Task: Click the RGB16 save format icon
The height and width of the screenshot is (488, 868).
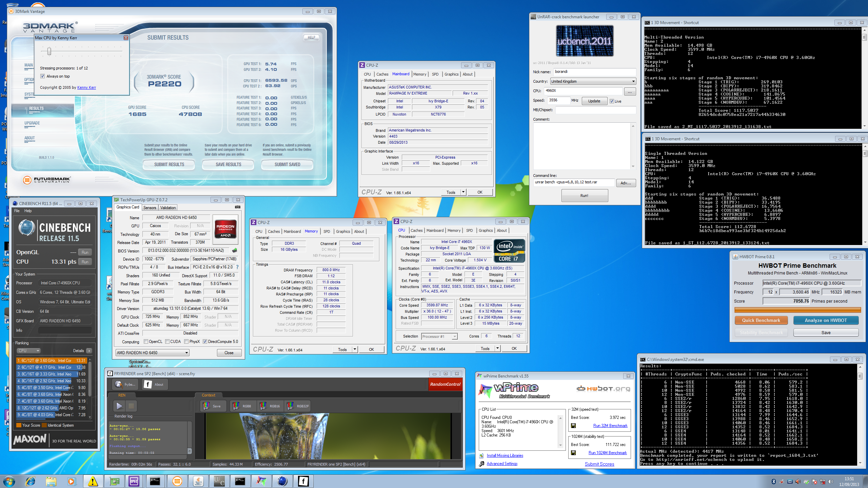Action: coord(263,406)
